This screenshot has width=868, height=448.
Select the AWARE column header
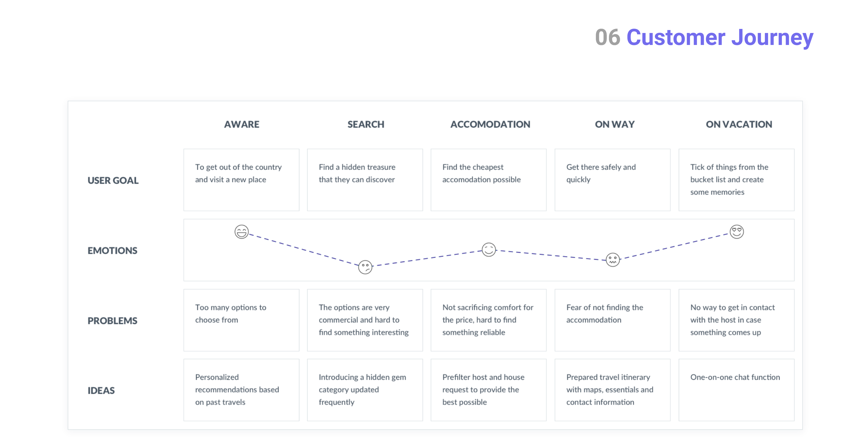pos(242,124)
